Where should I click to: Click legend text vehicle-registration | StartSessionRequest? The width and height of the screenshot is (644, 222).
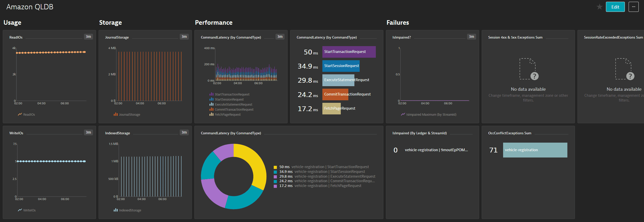pyautogui.click(x=330, y=172)
